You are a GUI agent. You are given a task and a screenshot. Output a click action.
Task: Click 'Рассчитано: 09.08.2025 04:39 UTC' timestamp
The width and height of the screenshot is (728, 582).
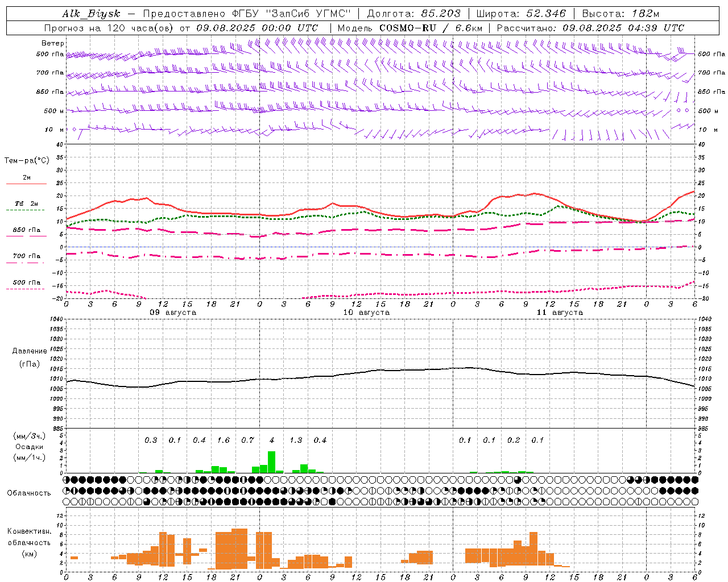point(590,28)
